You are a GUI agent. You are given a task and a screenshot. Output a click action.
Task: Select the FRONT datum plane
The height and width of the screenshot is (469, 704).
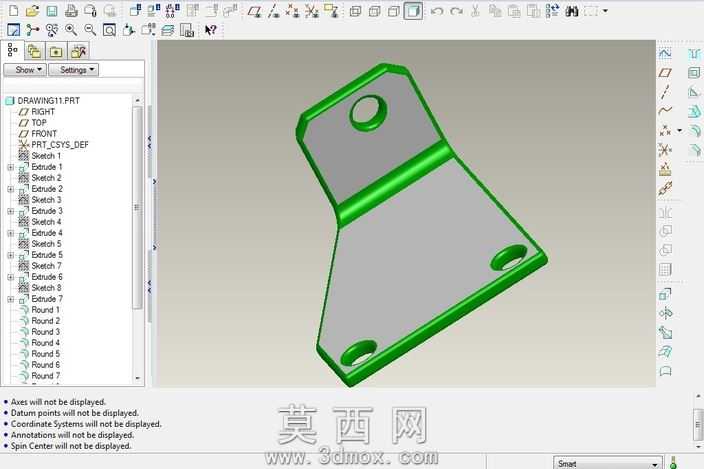[x=38, y=134]
